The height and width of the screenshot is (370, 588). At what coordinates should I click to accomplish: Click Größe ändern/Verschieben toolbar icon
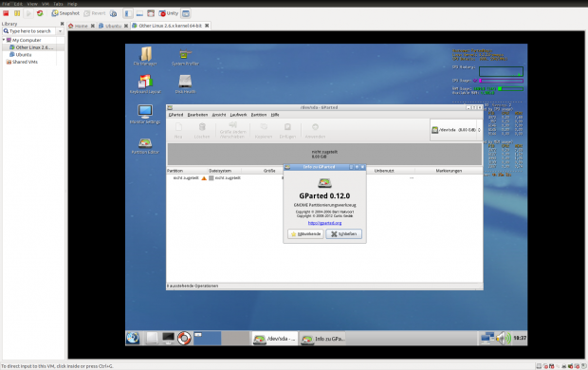[233, 130]
